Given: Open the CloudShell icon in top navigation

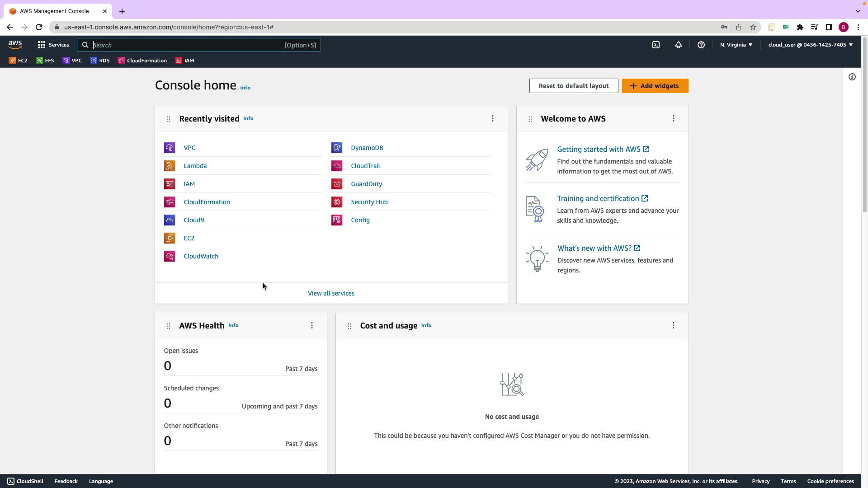Looking at the screenshot, I should point(656,45).
